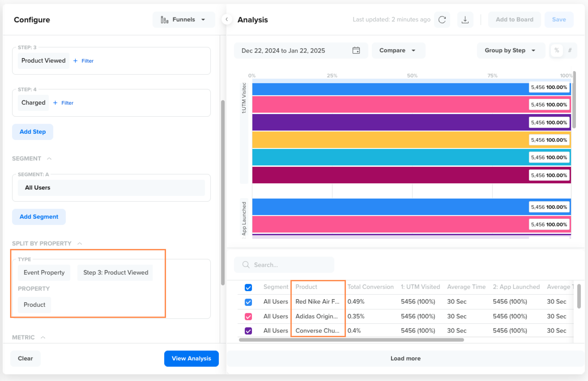Toggle the select-all header checkbox
588x381 pixels.
tap(248, 287)
